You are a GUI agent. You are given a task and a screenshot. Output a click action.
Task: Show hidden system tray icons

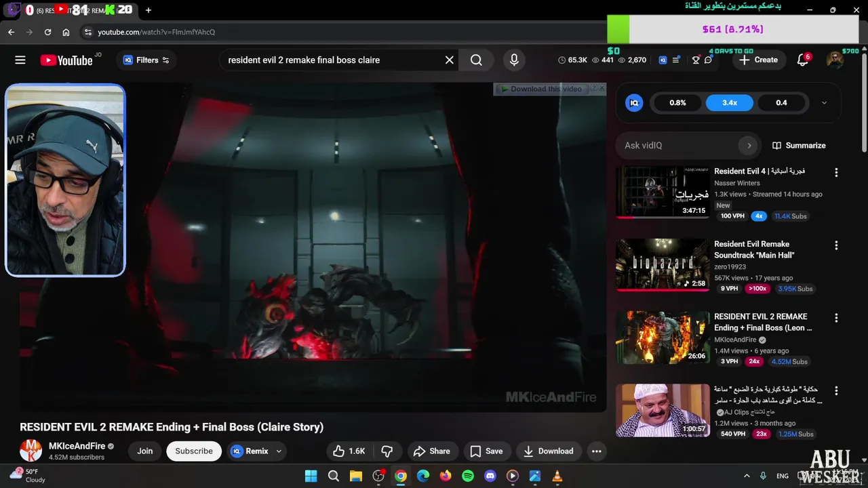pos(747,476)
